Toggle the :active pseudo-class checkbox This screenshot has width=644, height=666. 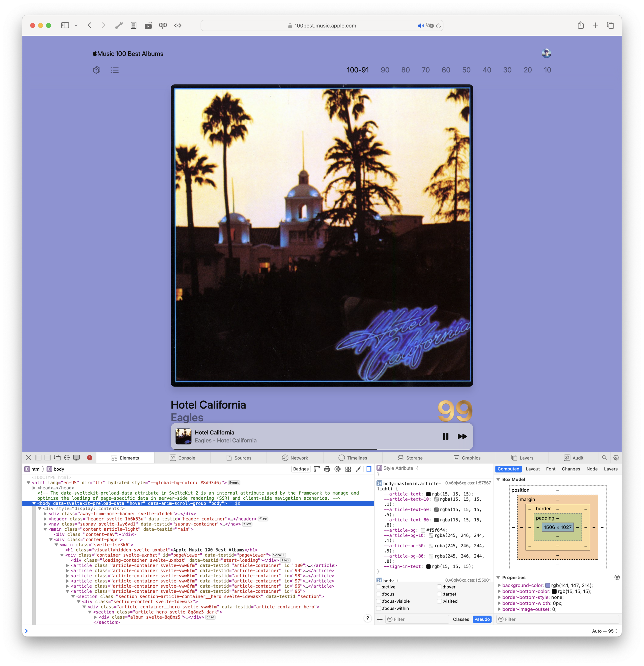[x=379, y=587]
